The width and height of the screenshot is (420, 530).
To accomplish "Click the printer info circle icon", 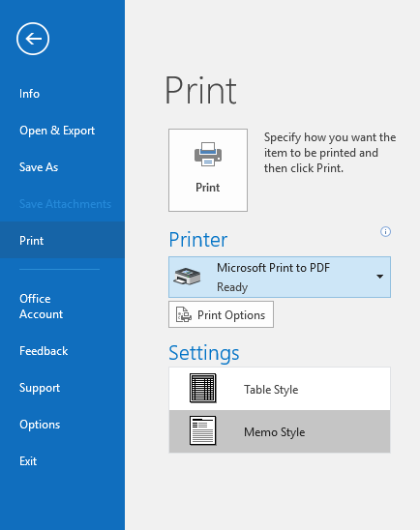I will pos(385,231).
